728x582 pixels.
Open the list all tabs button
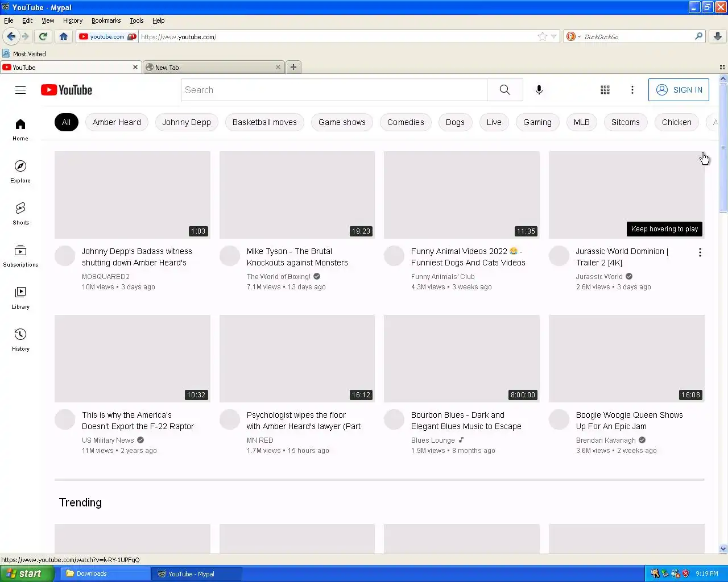[722, 67]
